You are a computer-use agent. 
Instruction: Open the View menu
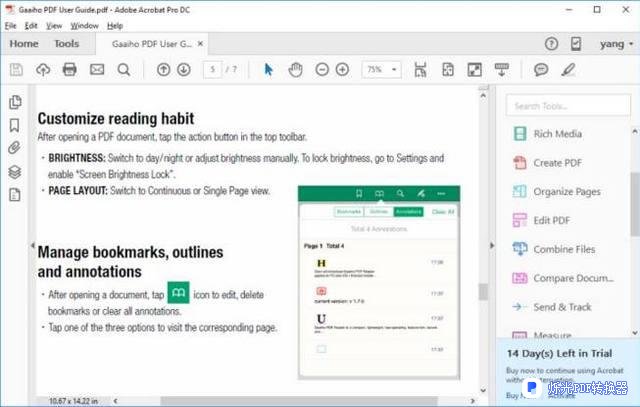[54, 26]
